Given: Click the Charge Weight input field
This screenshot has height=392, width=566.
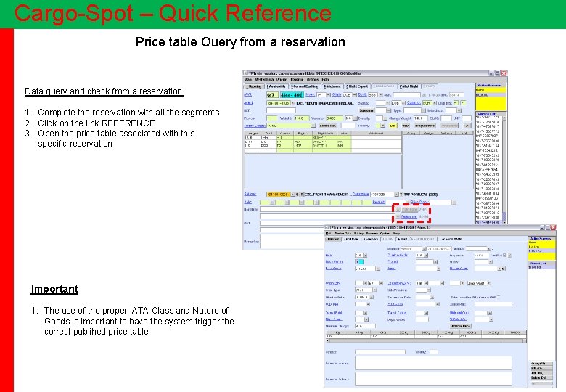Looking at the screenshot, I should 421,118.
